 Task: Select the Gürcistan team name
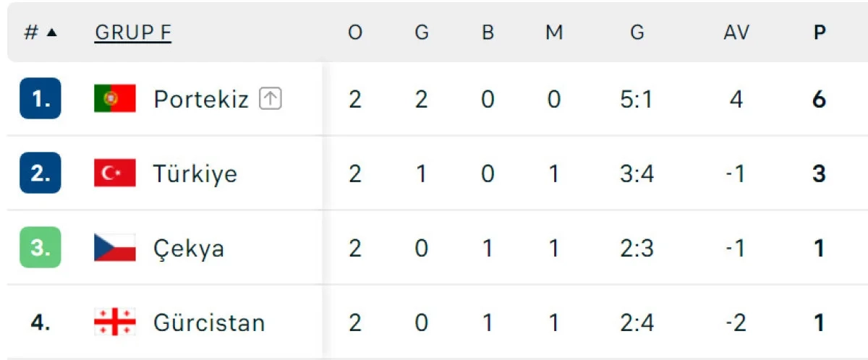point(209,322)
